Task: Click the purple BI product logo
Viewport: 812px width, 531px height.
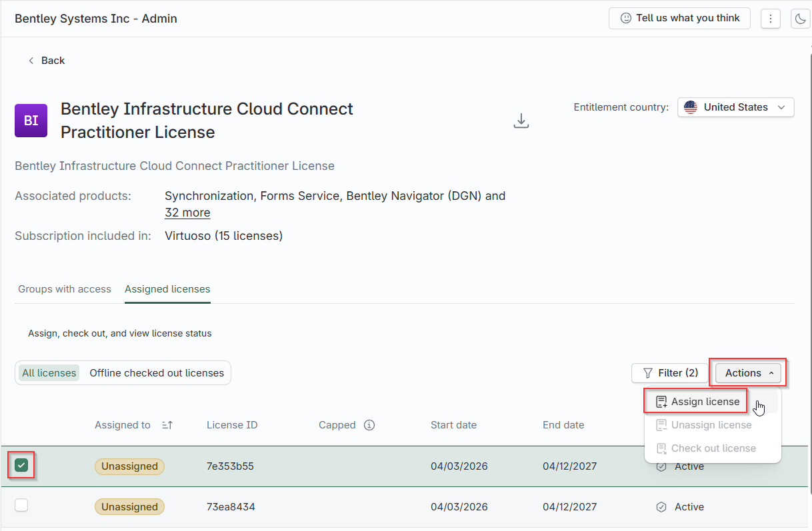Action: pos(31,121)
